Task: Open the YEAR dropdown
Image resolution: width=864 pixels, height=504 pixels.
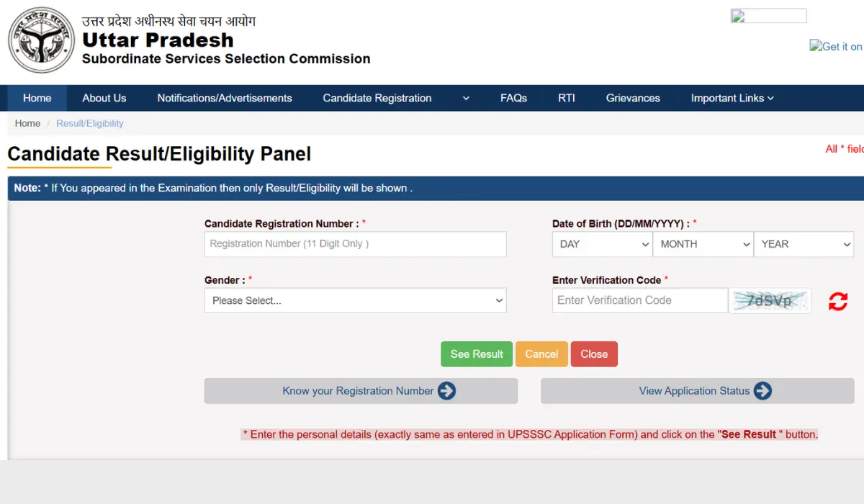Action: pyautogui.click(x=804, y=244)
